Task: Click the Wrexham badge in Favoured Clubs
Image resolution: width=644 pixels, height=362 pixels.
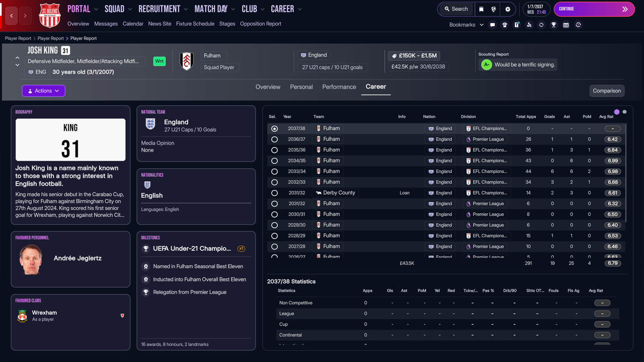Action: [x=22, y=316]
